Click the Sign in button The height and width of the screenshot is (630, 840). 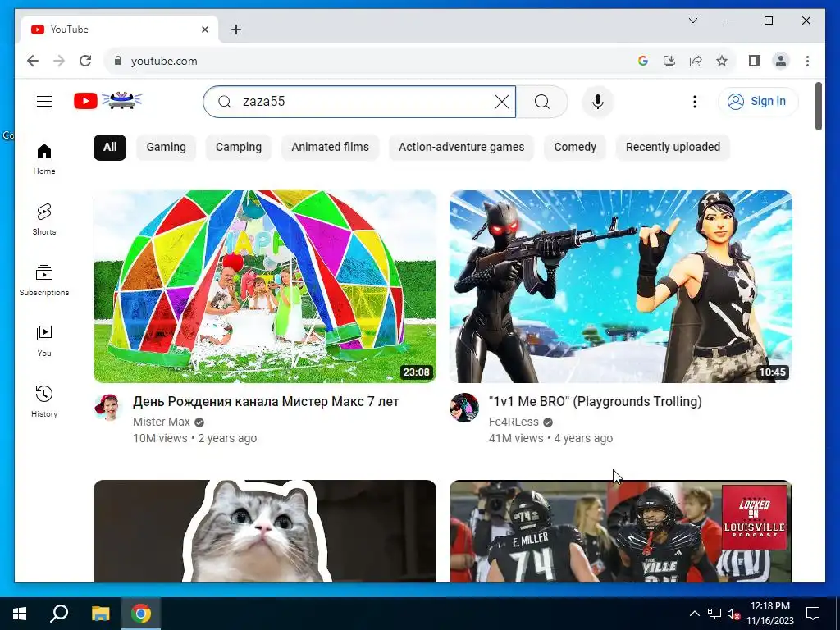pyautogui.click(x=758, y=101)
